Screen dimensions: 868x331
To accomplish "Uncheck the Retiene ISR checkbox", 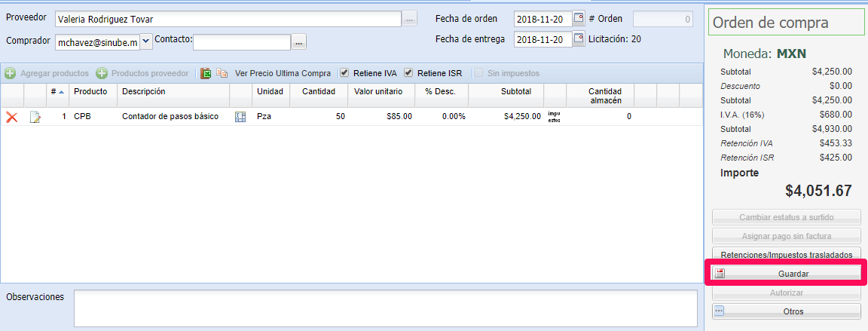I will pyautogui.click(x=408, y=73).
